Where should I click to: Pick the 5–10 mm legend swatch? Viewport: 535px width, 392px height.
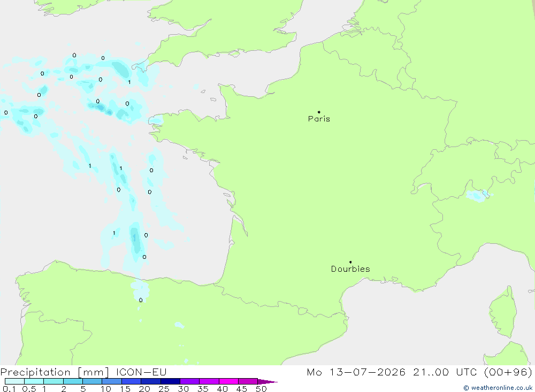[92, 381]
